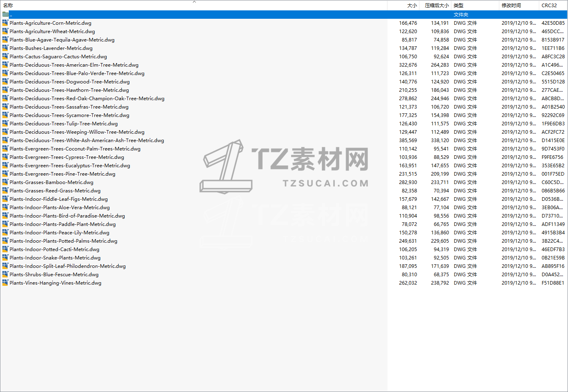Click the Cypress-Tree file icon
The image size is (568, 392).
click(5, 157)
